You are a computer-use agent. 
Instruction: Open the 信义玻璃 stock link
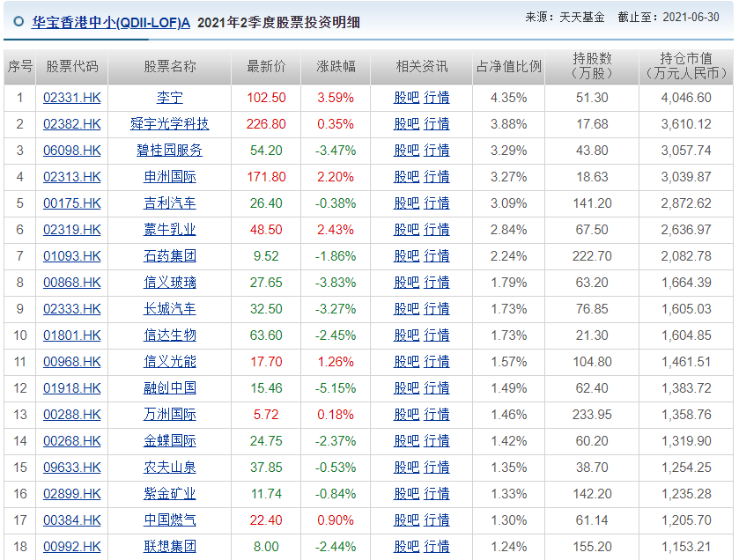tap(170, 282)
